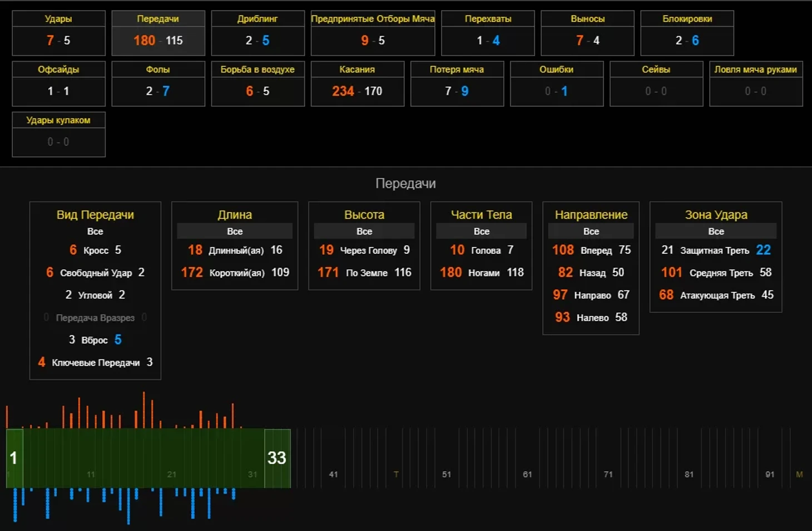This screenshot has height=531, width=812.
Task: Open the Касания statistics tab
Action: click(x=357, y=83)
